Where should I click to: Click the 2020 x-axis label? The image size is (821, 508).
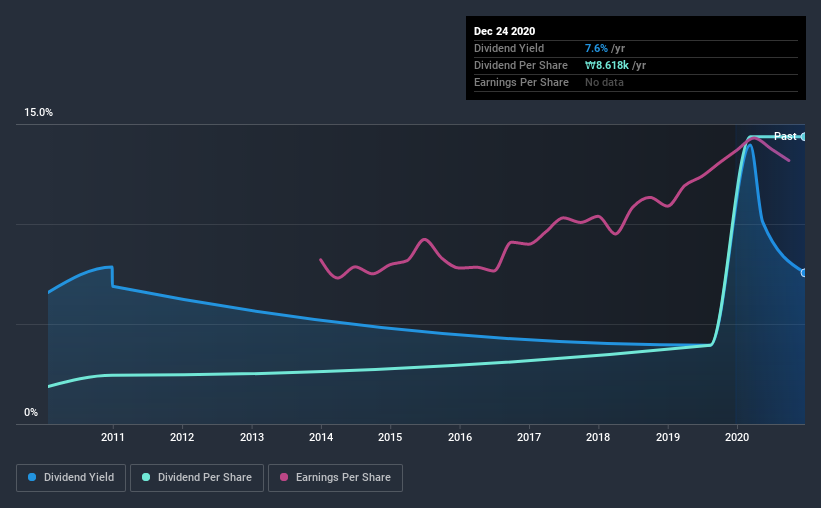737,437
